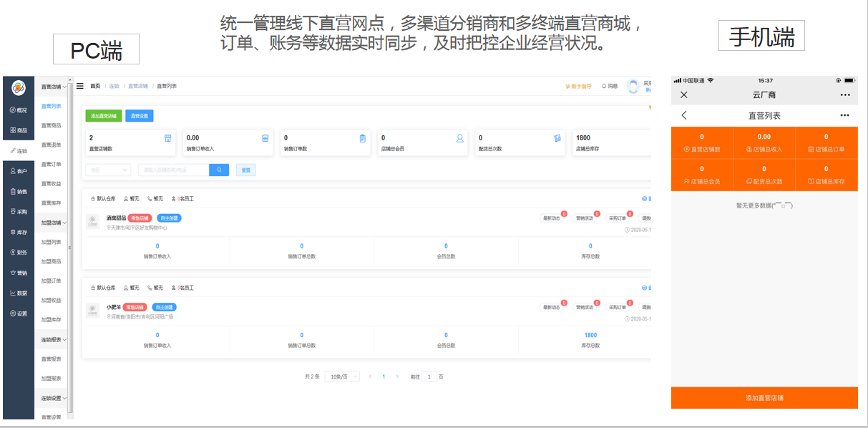Click the 重置 reset button

coord(245,170)
